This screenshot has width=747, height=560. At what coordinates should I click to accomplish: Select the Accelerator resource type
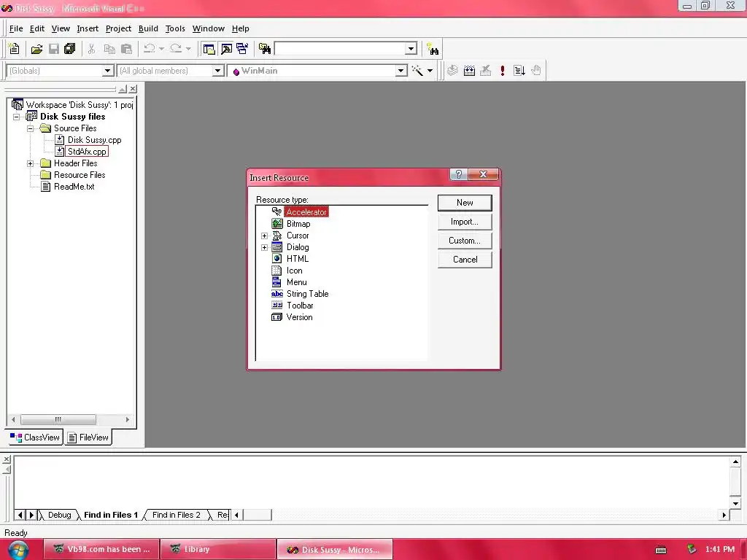(x=306, y=212)
